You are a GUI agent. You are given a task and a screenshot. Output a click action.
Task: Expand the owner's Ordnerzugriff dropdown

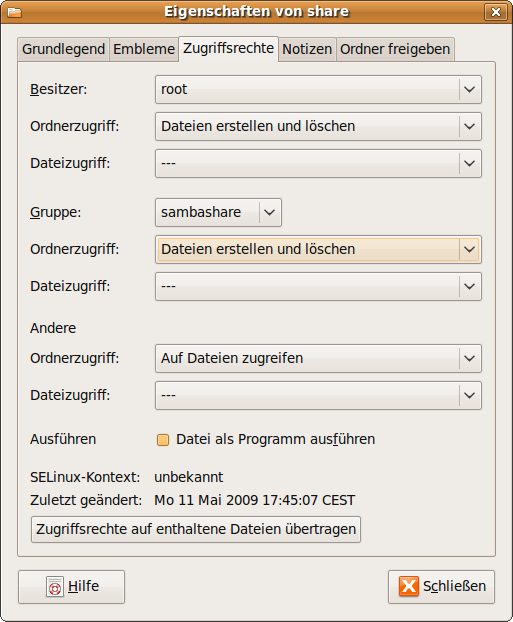click(x=318, y=127)
